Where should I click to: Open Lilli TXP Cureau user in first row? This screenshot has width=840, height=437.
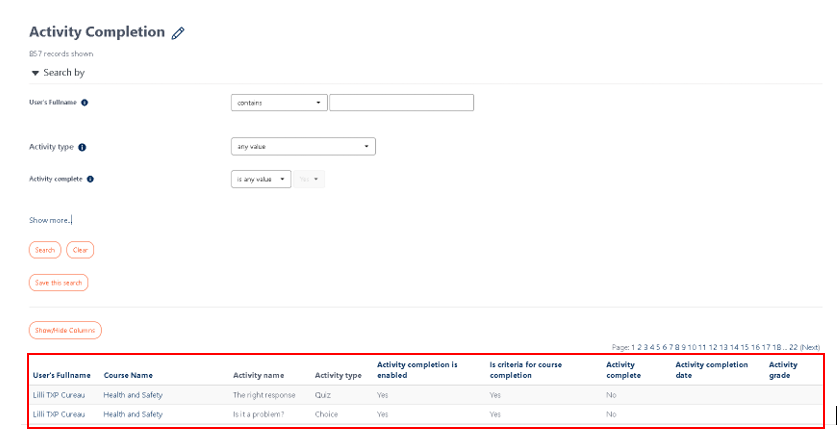(59, 395)
